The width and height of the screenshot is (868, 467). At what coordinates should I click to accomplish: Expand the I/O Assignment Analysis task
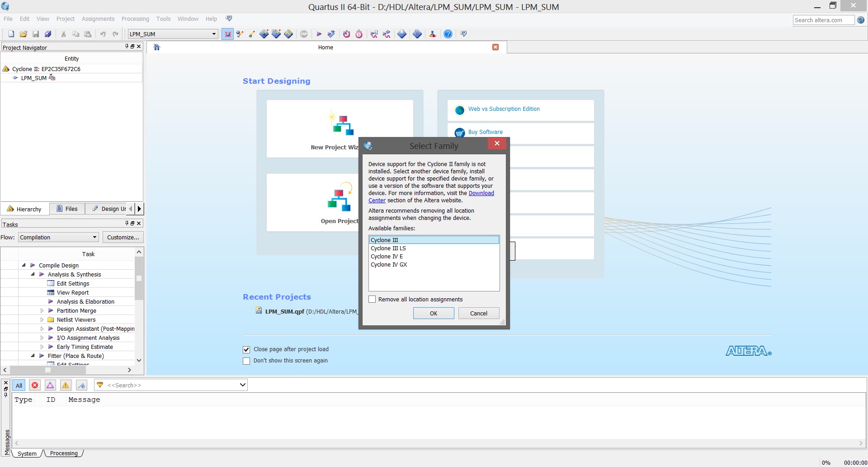pos(42,338)
